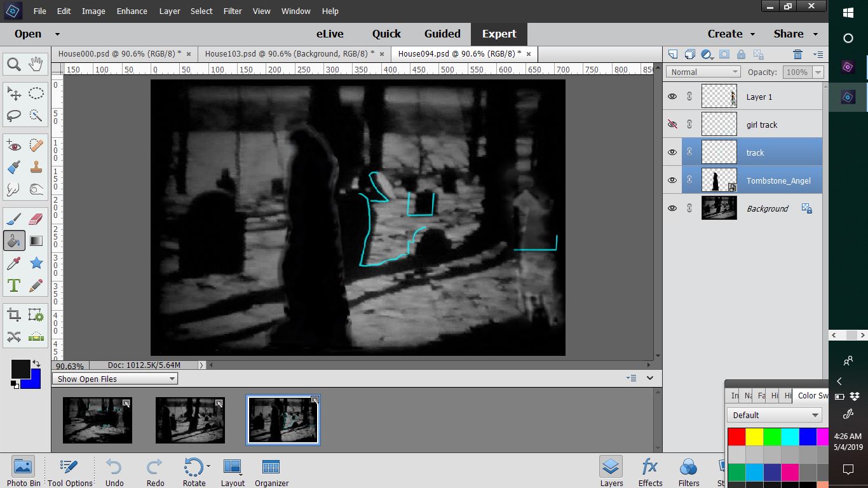868x488 pixels.
Task: Select the Crop tool
Action: tap(14, 315)
